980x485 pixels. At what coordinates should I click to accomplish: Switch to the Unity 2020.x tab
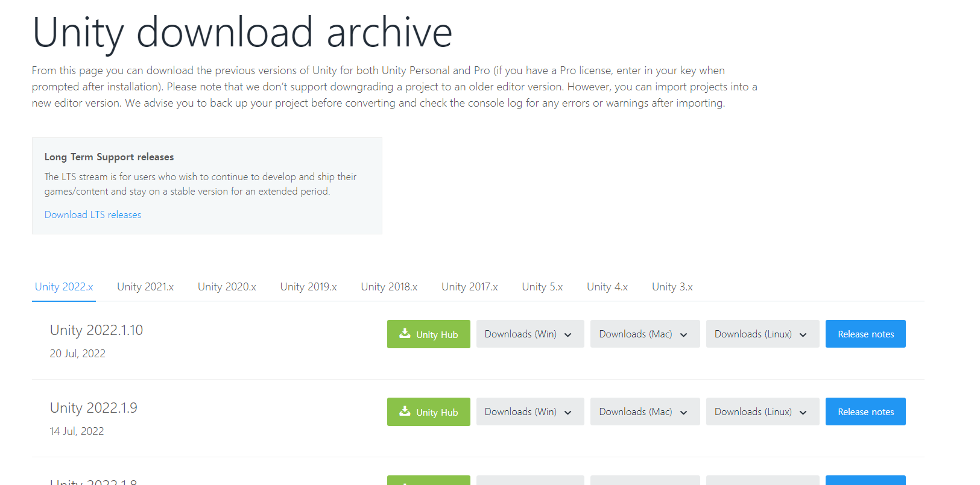[227, 287]
